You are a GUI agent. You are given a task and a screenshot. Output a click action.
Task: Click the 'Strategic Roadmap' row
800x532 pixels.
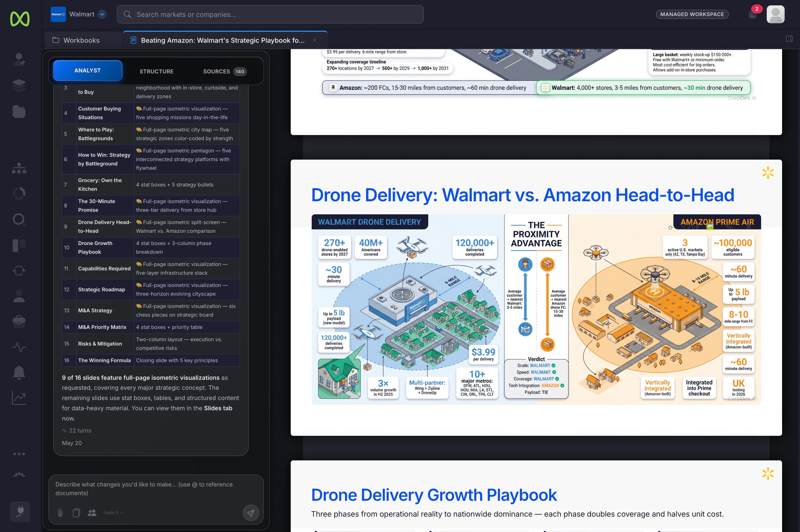pyautogui.click(x=151, y=289)
